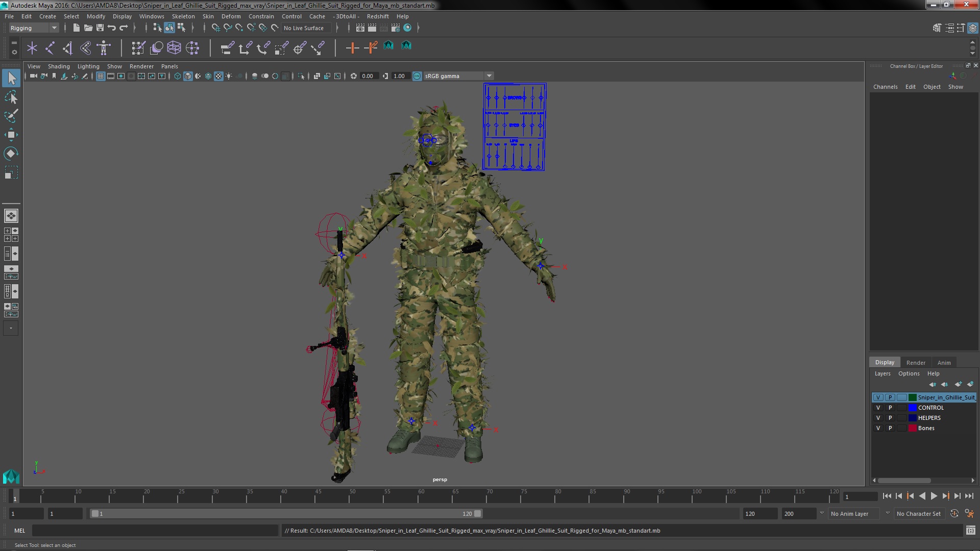
Task: Open the Layers menu in Layer Editor
Action: coord(882,373)
